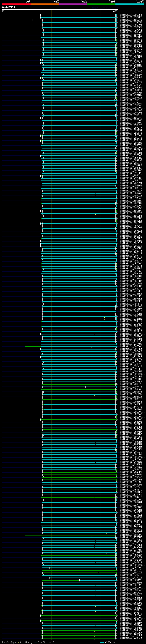
Task: Click the orange ~40% identity legend segment
Action: coord(45,4)
